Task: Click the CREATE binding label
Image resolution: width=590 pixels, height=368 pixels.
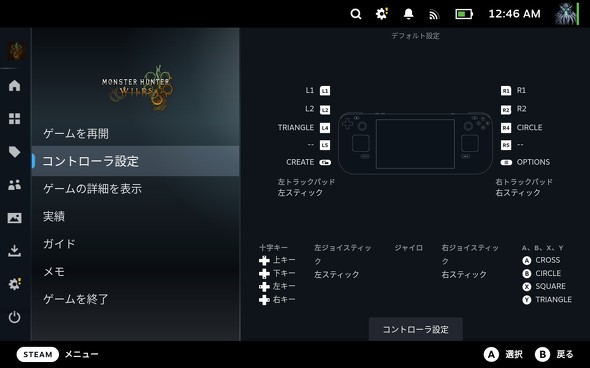Action: point(300,162)
